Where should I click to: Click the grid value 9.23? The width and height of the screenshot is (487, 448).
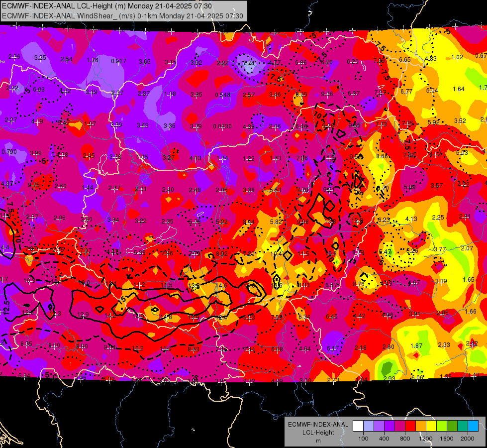(x=249, y=318)
